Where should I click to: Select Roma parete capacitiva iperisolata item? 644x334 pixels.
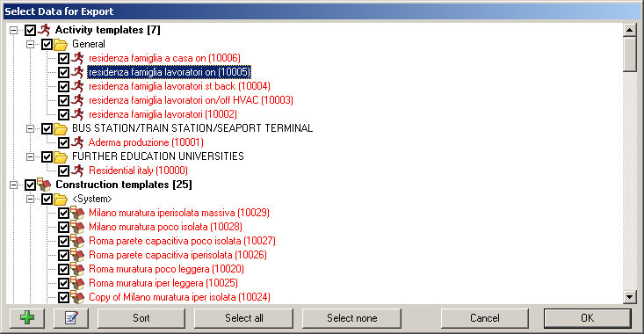pyautogui.click(x=177, y=255)
